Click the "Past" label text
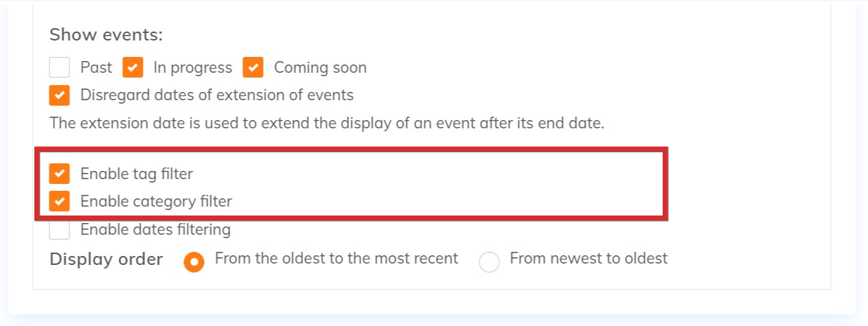This screenshot has height=326, width=868. pyautogui.click(x=96, y=67)
